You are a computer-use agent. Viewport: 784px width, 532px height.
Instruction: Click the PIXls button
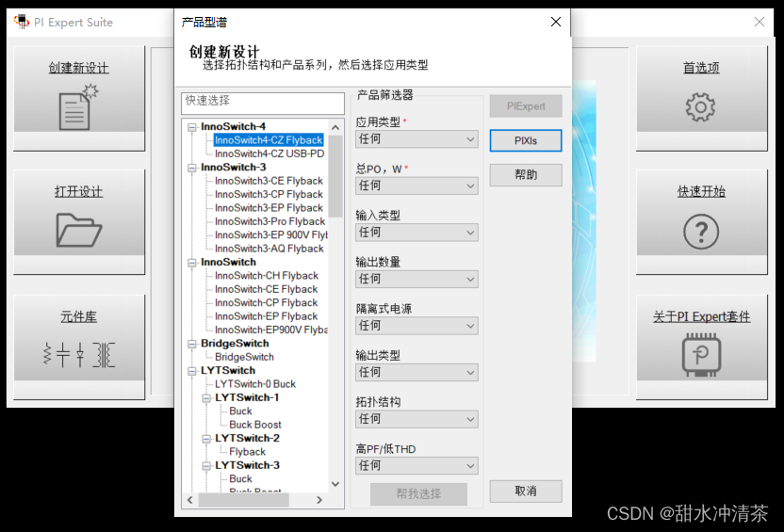[x=526, y=141]
